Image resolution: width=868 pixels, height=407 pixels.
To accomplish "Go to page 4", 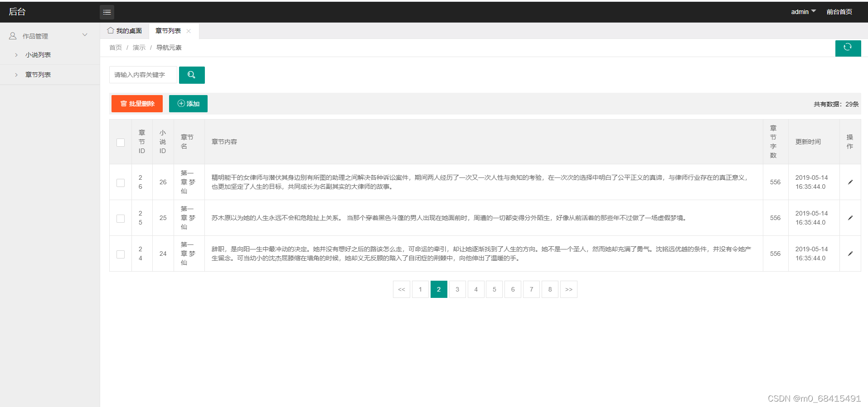I will tap(476, 289).
